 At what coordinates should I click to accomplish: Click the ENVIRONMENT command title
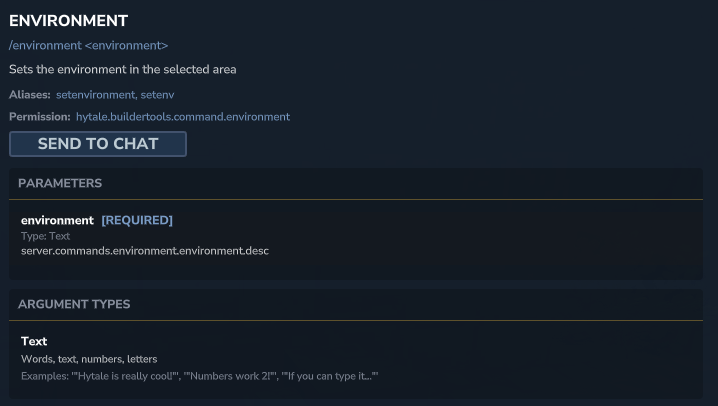coord(68,20)
